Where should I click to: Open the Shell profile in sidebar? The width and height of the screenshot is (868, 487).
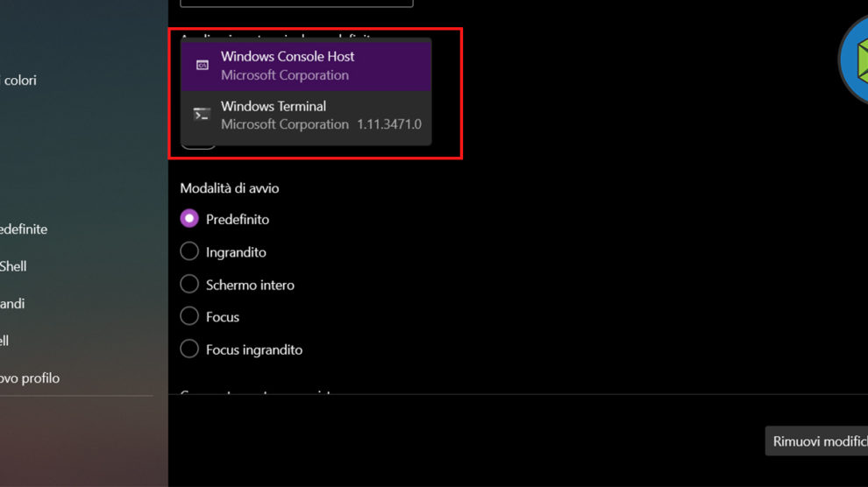(13, 266)
